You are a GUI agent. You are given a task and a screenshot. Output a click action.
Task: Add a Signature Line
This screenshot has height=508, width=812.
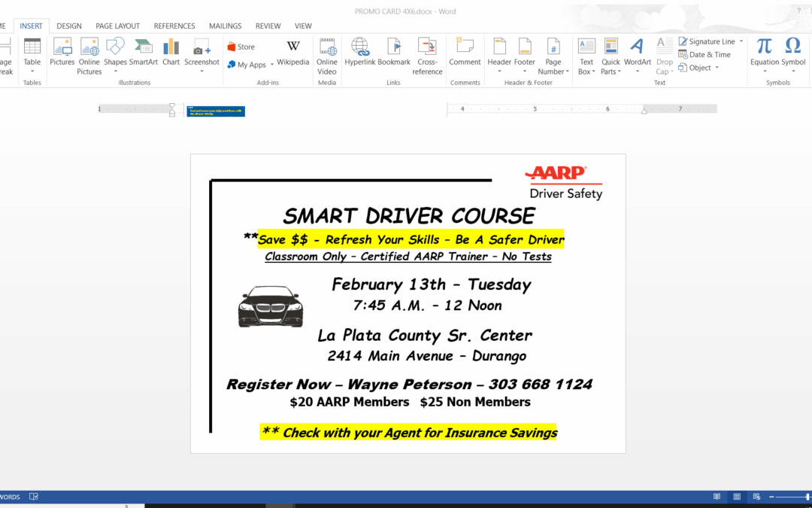click(707, 41)
